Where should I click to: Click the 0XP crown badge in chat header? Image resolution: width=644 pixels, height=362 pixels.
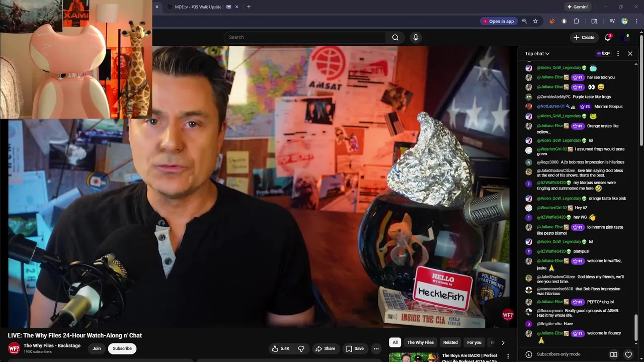pos(603,53)
